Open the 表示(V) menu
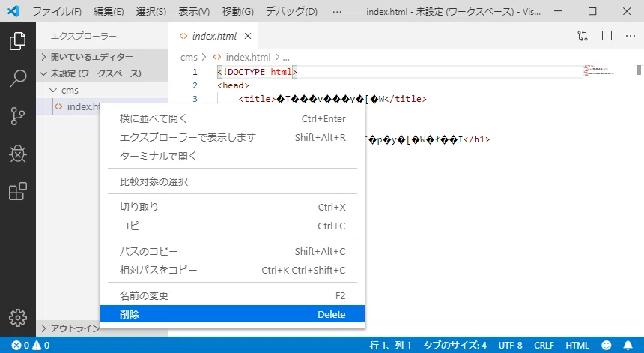The height and width of the screenshot is (353, 644). (x=193, y=11)
